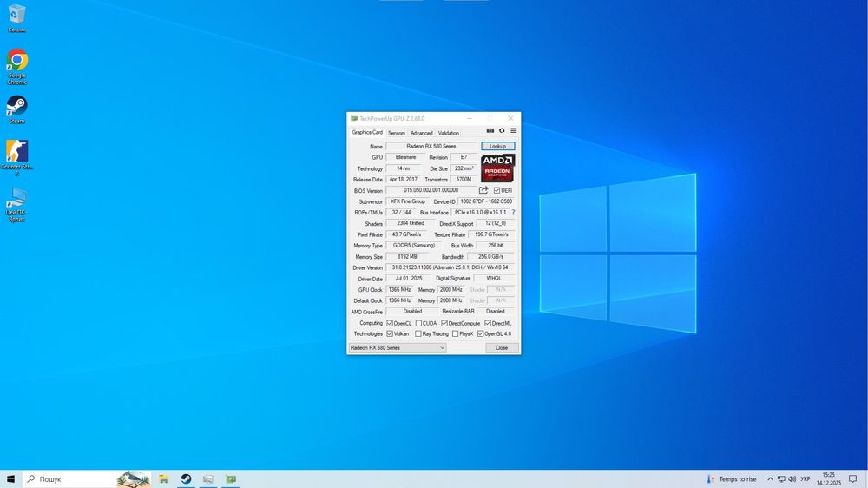The image size is (868, 488).
Task: Show hidden system tray icons chevron
Action: tap(770, 479)
